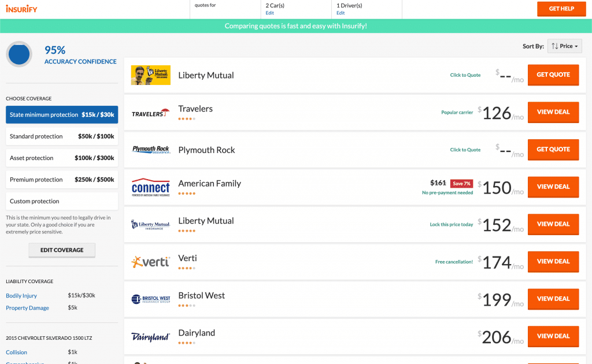592x364 pixels.
Task: Click the Plymouth Rock carrier name
Action: [206, 150]
